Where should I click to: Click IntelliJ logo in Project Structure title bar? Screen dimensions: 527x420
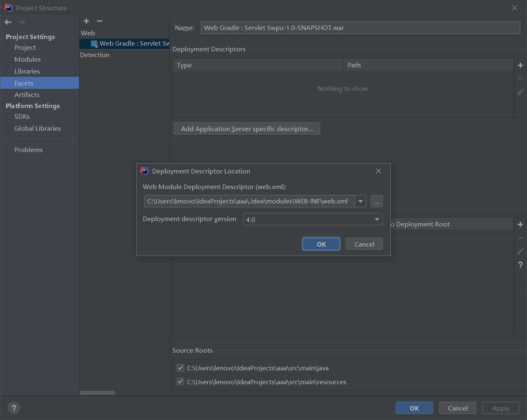point(8,8)
